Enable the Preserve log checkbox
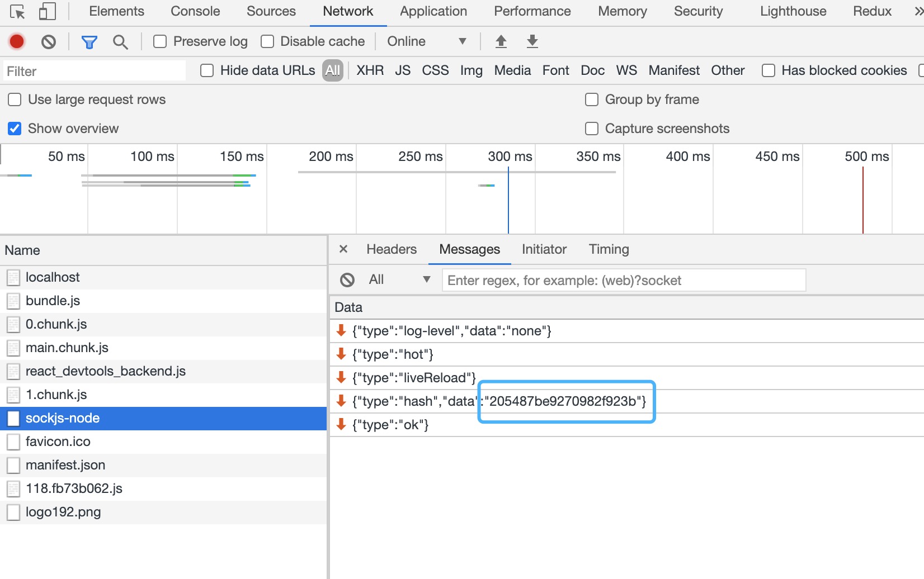The width and height of the screenshot is (924, 579). tap(160, 41)
